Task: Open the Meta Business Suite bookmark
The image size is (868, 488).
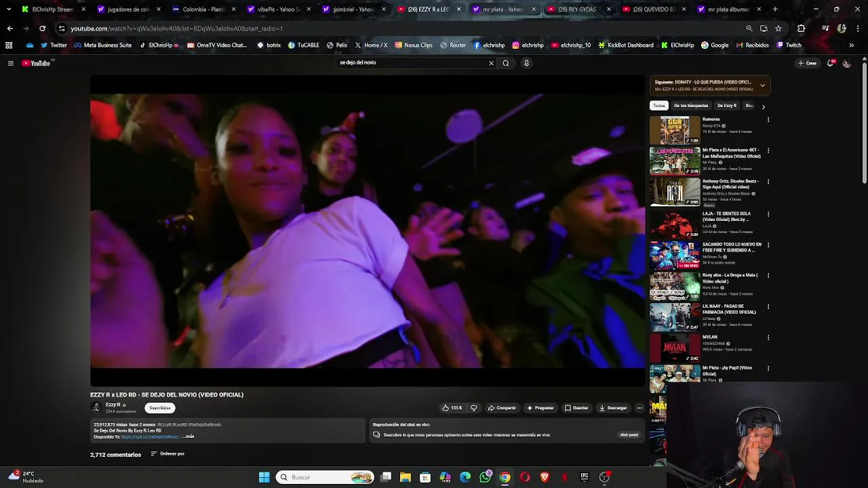Action: click(102, 45)
